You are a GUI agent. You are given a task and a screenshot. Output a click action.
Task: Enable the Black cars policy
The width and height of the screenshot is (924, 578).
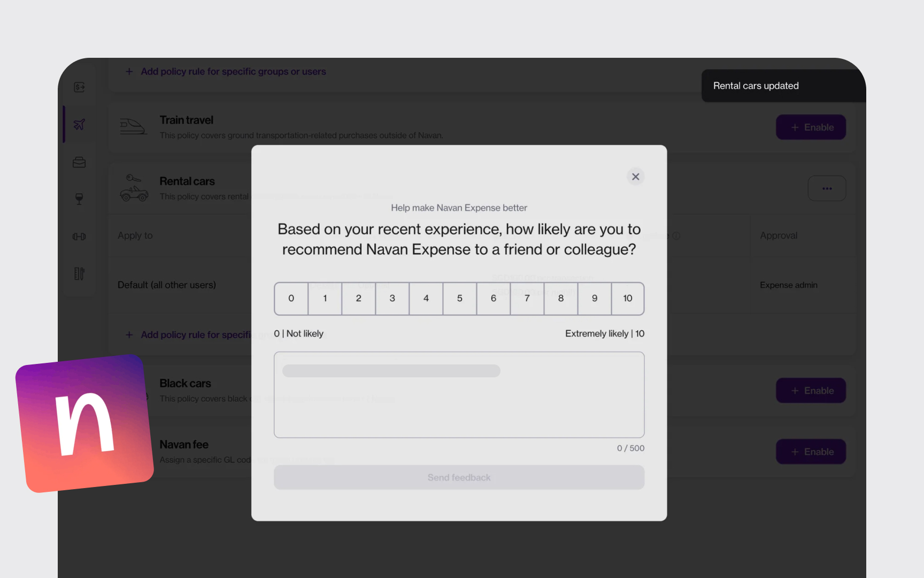point(811,391)
